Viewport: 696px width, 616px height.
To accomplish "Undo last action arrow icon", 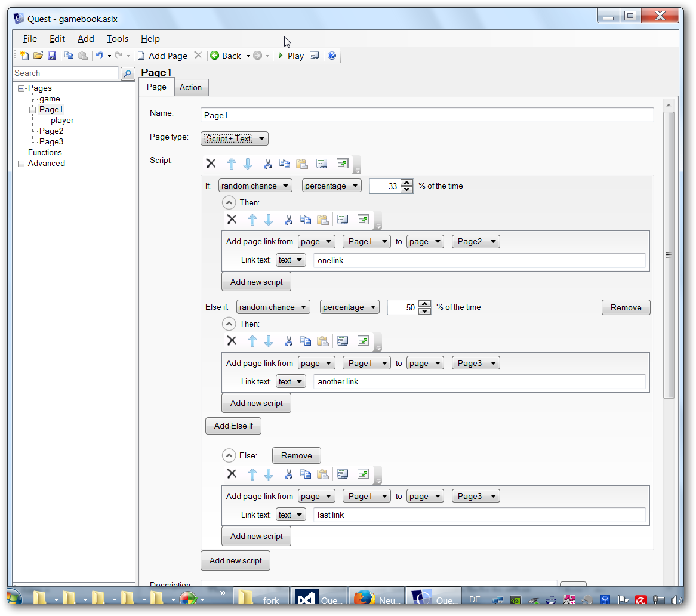I will point(100,56).
